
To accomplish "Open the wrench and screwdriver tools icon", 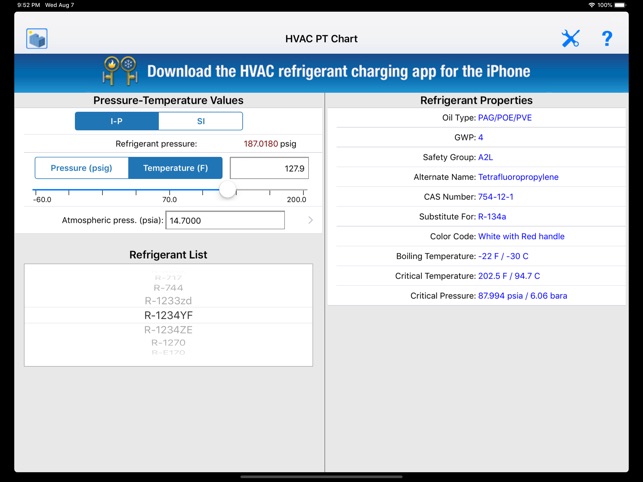I will tap(570, 39).
